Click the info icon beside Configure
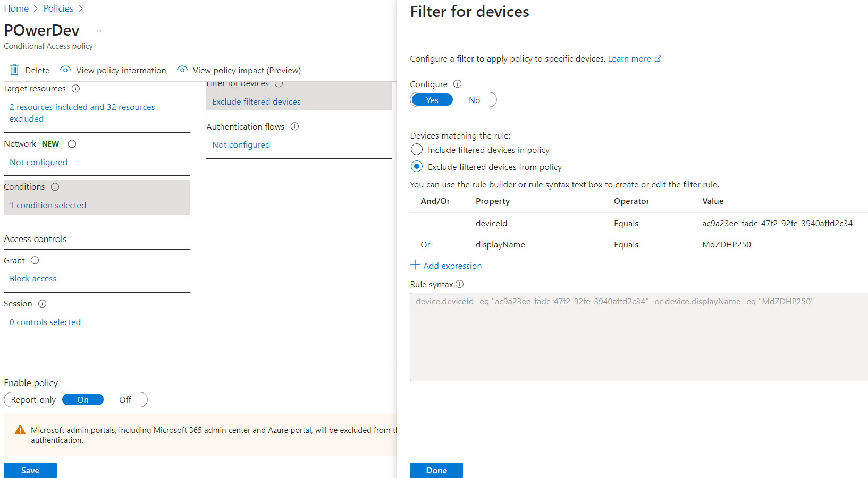The image size is (868, 478). pos(457,84)
